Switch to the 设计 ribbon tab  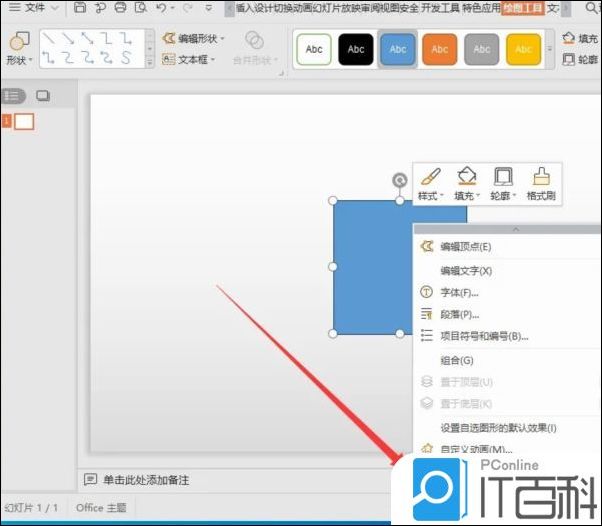pyautogui.click(x=264, y=8)
